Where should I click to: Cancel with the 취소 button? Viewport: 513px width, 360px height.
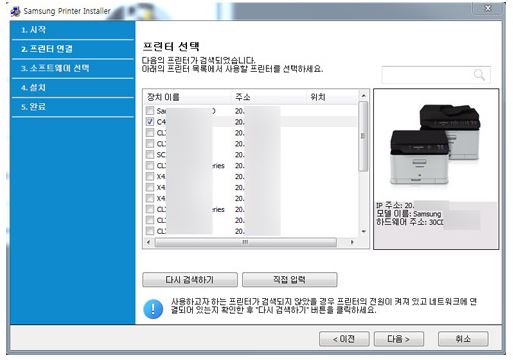[463, 339]
